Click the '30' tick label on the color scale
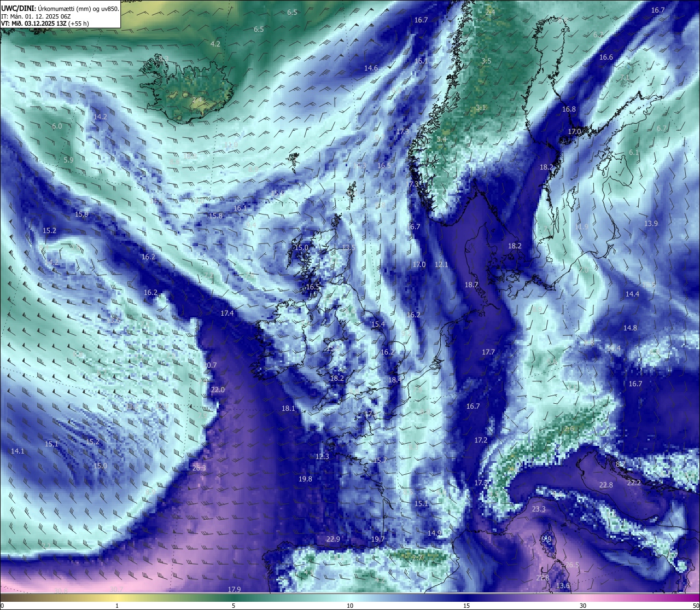This screenshot has height=610, width=700. [x=583, y=606]
